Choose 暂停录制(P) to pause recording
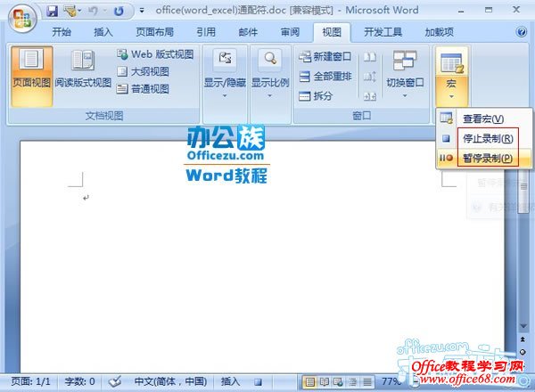 click(x=484, y=159)
